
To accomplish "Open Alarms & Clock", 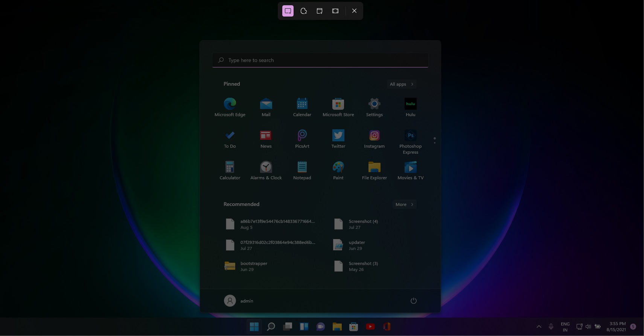I will pyautogui.click(x=266, y=171).
